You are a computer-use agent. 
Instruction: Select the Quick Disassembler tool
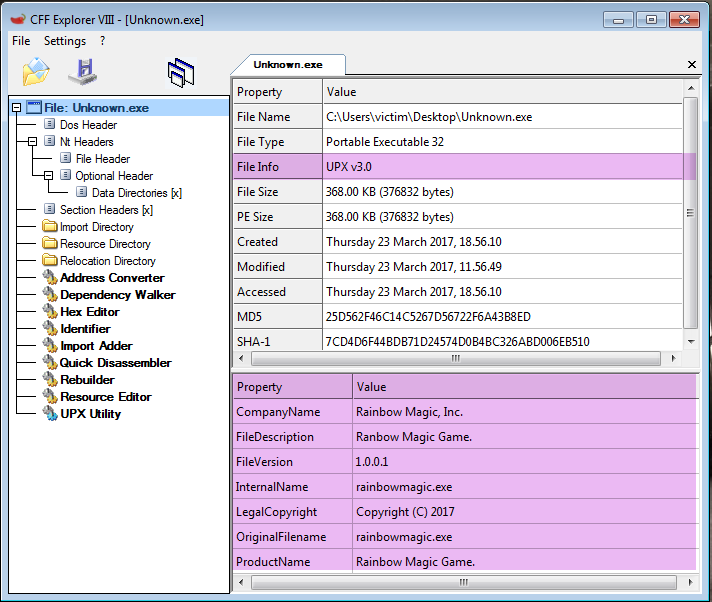[x=115, y=363]
